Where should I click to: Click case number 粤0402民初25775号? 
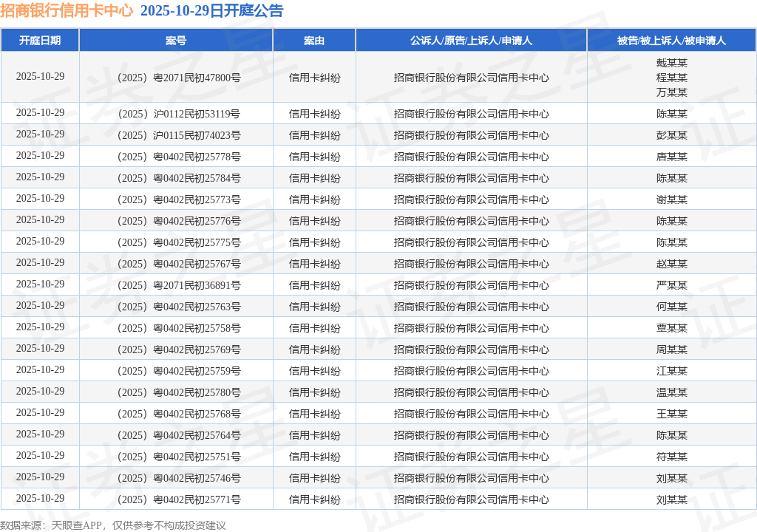tap(197, 242)
